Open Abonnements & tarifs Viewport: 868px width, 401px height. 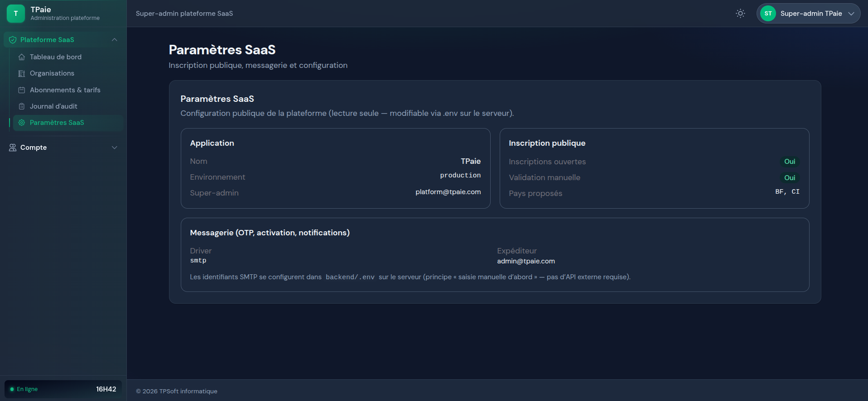(68, 90)
